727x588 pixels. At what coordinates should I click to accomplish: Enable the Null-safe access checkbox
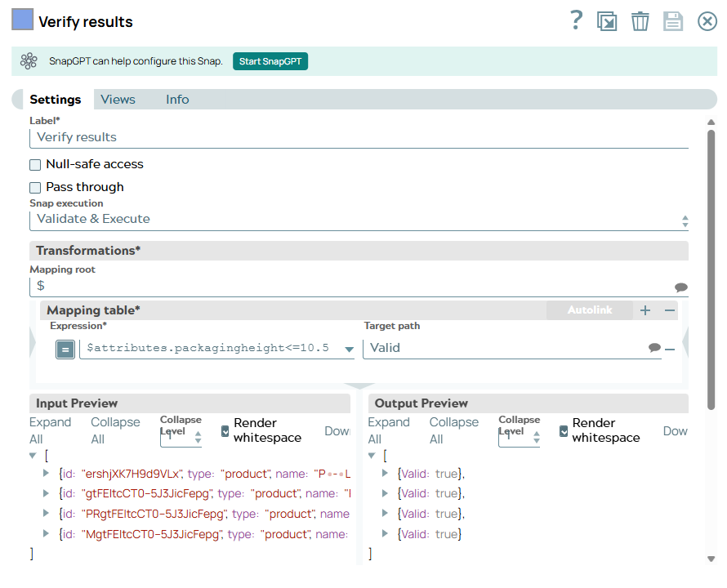pos(34,164)
